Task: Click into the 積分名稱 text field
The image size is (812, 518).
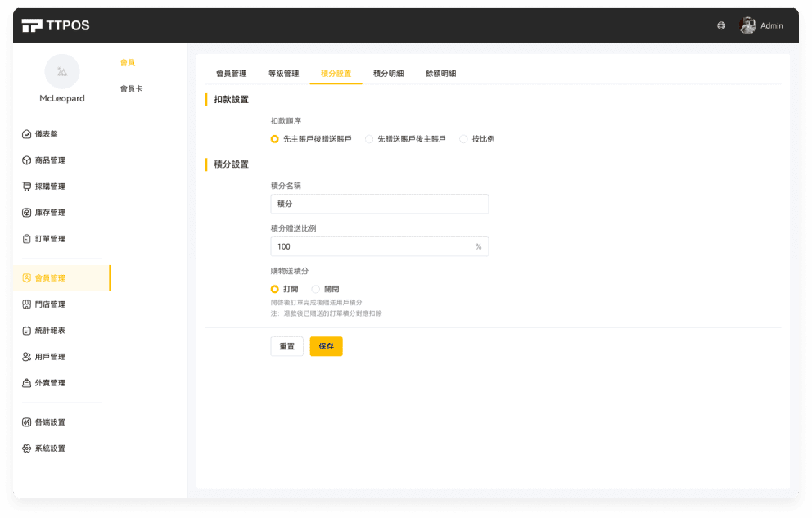Action: (x=379, y=204)
